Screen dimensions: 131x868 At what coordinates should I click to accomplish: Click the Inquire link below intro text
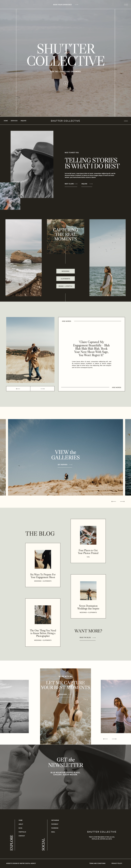[x=84, y=184]
